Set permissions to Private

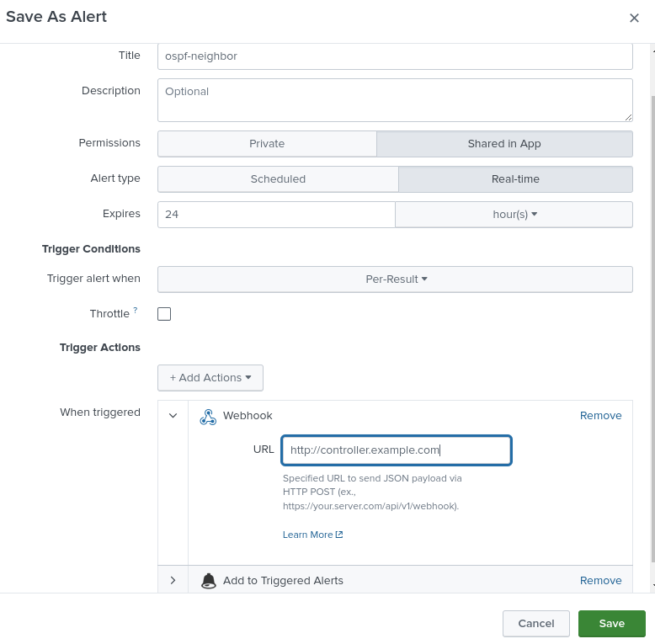coord(267,144)
